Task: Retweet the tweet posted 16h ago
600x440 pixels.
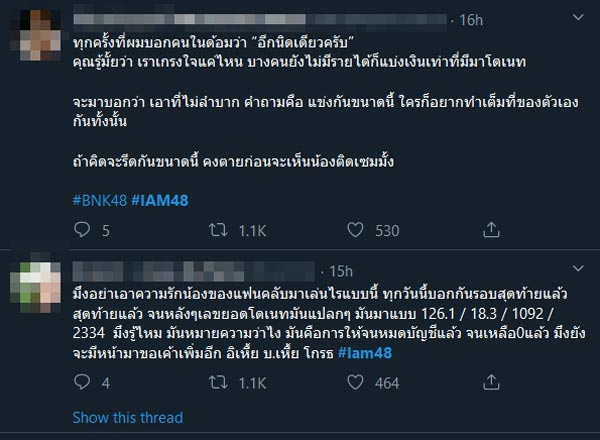Action: 240,232
